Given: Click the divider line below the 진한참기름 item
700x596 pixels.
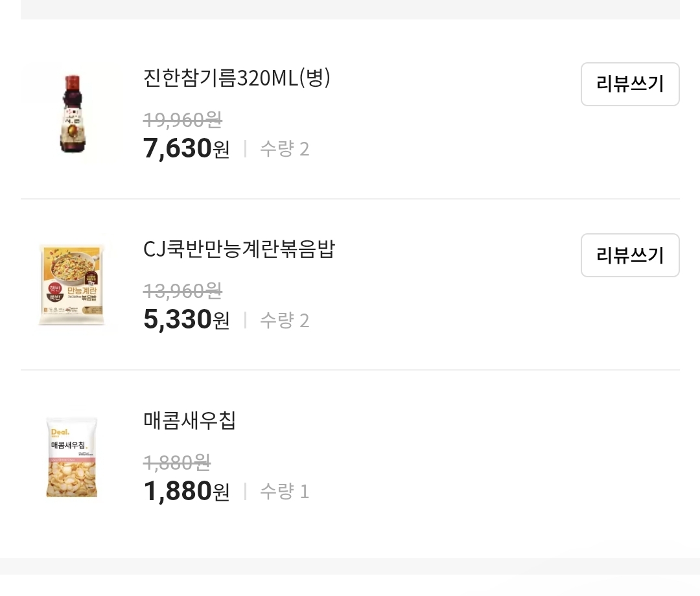Looking at the screenshot, I should pos(350,199).
